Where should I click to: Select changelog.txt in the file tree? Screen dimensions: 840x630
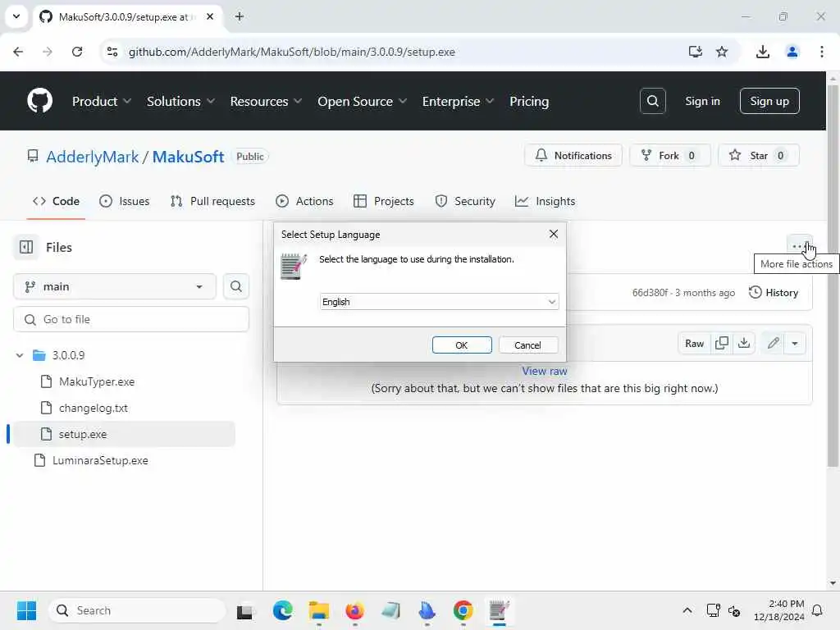pos(94,408)
